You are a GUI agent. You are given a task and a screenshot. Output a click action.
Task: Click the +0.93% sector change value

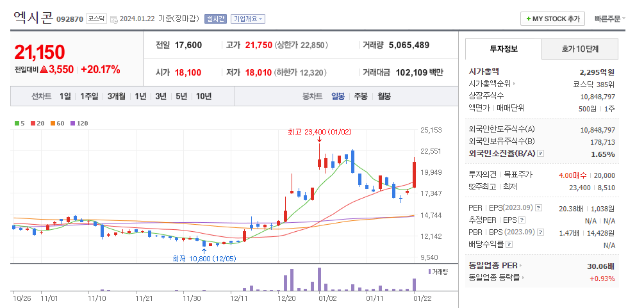(602, 279)
